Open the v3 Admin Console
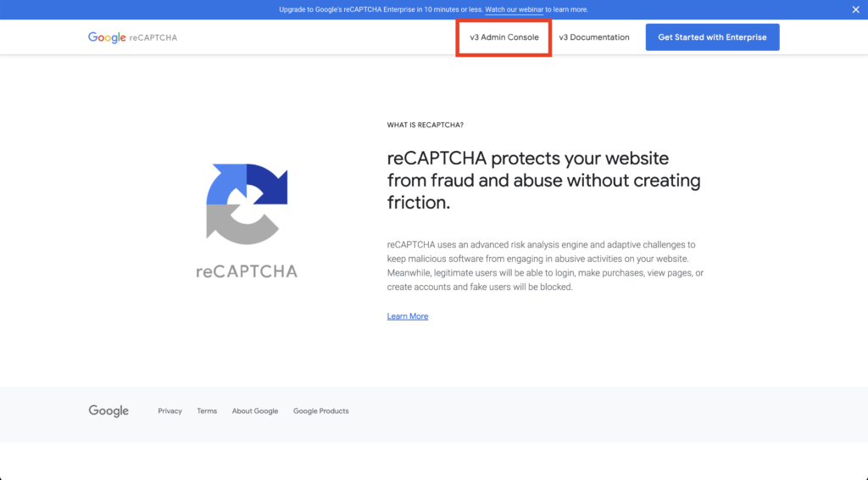The height and width of the screenshot is (480, 868). (504, 37)
